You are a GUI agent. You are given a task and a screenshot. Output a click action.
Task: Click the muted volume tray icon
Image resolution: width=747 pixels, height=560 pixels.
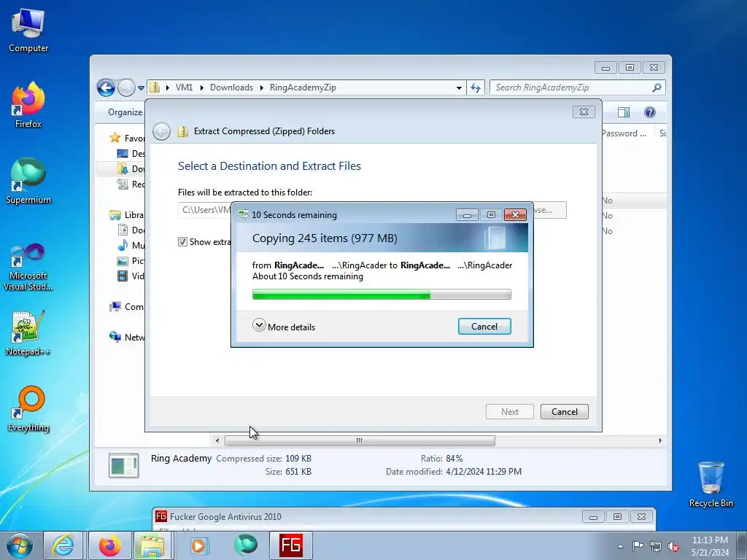point(673,546)
